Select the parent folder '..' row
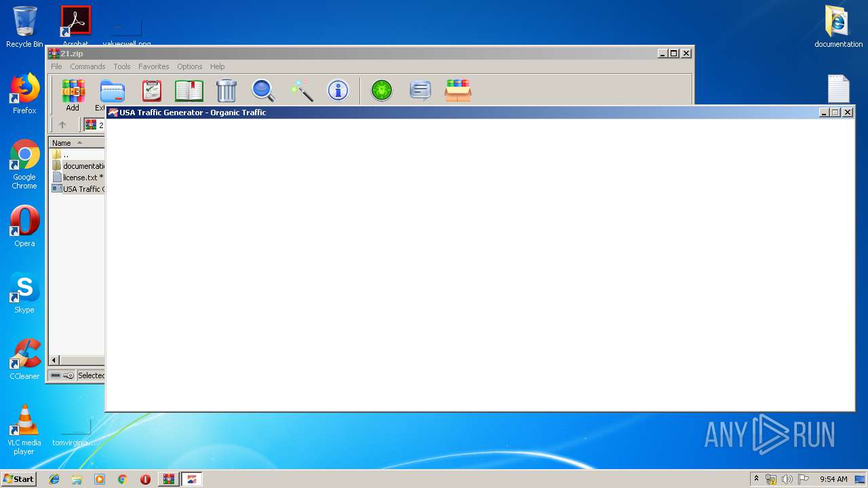Viewport: 868px width, 488px height. coord(77,155)
